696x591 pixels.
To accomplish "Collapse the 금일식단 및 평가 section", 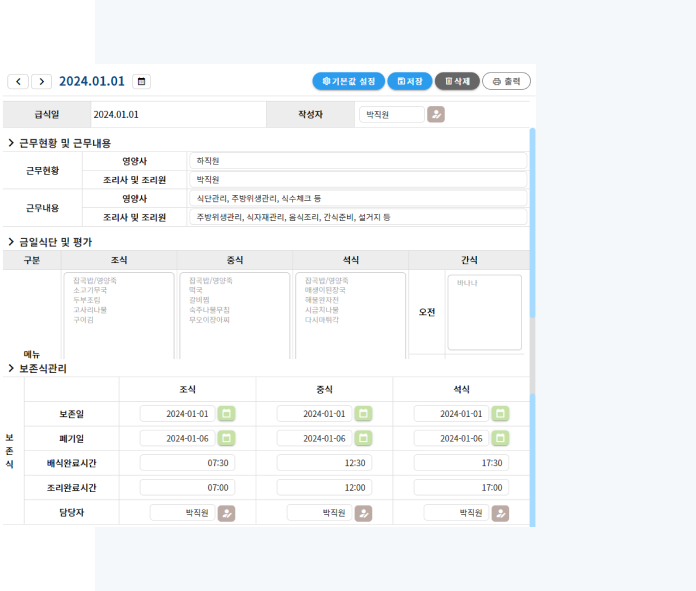I will 11,242.
